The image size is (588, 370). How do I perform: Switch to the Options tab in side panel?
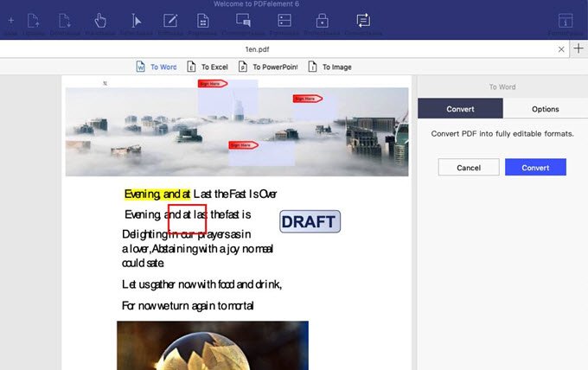[546, 109]
